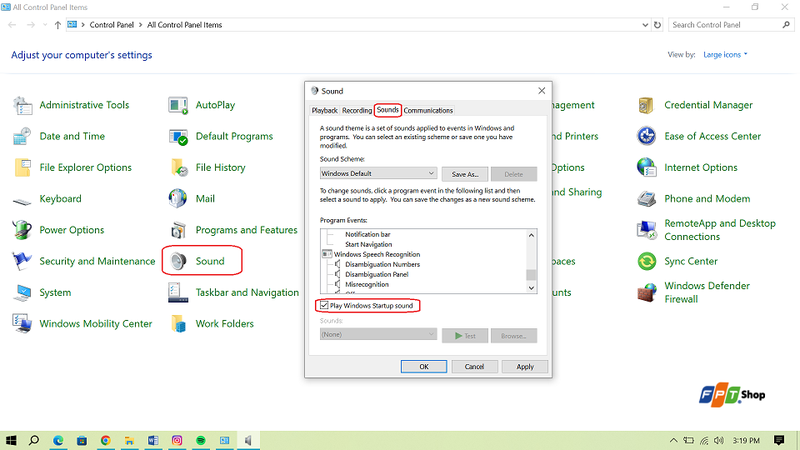Open the File History icon

178,167
